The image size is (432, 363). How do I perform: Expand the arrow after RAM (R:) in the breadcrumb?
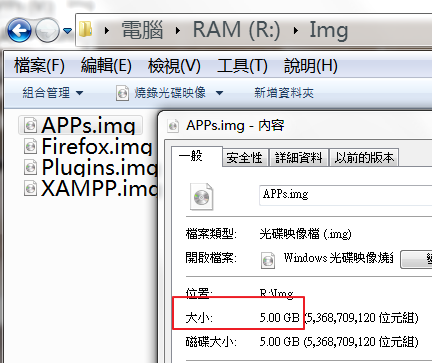coord(296,31)
